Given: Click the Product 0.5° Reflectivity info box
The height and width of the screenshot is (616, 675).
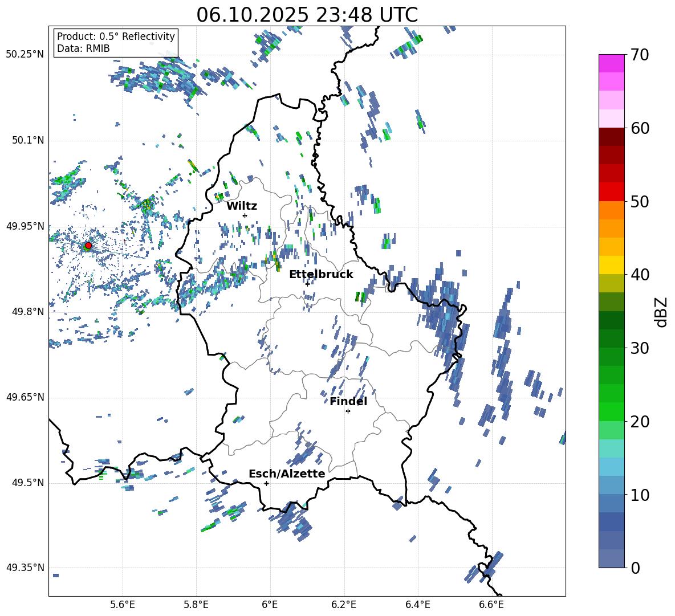Looking at the screenshot, I should [x=116, y=43].
